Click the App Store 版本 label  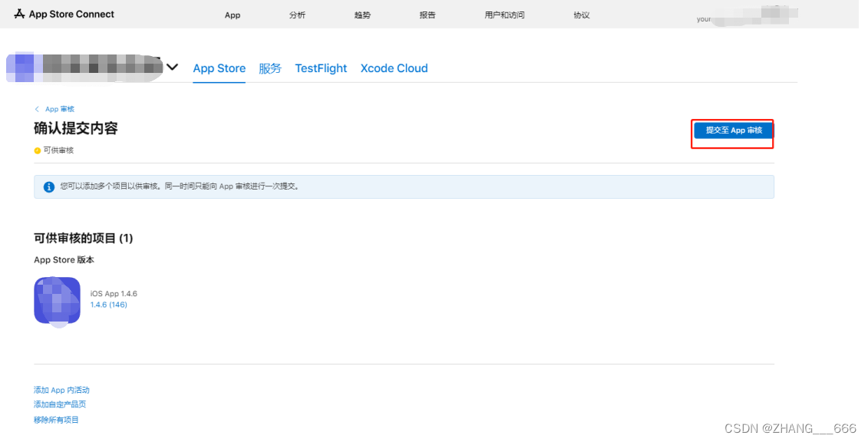click(x=64, y=259)
